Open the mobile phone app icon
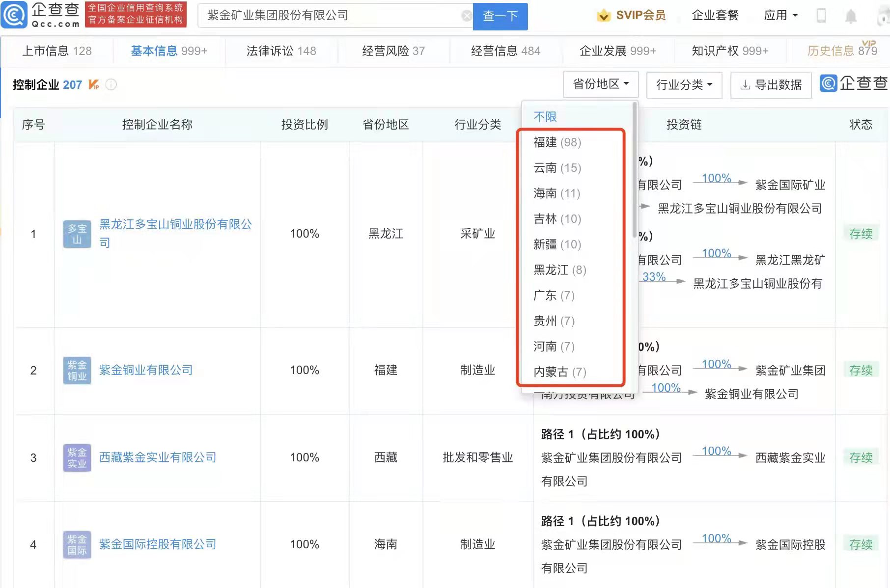This screenshot has height=588, width=890. (821, 16)
